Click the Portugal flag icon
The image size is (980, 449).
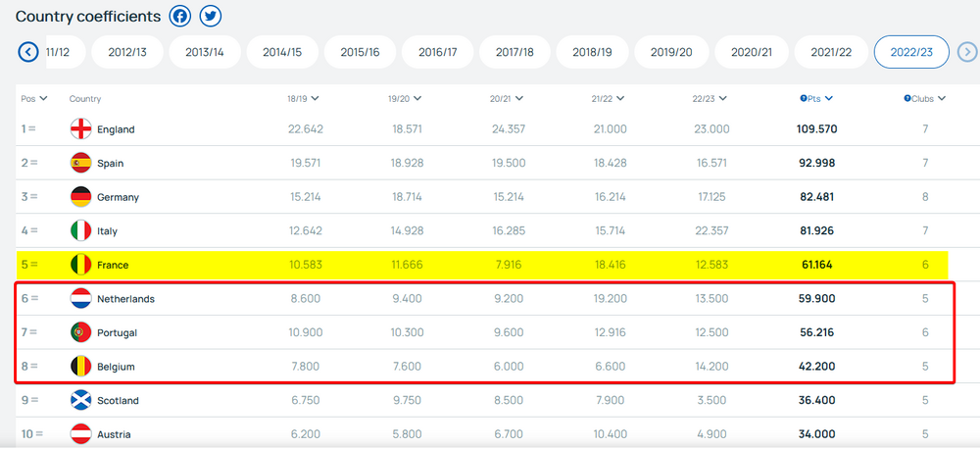coord(81,333)
